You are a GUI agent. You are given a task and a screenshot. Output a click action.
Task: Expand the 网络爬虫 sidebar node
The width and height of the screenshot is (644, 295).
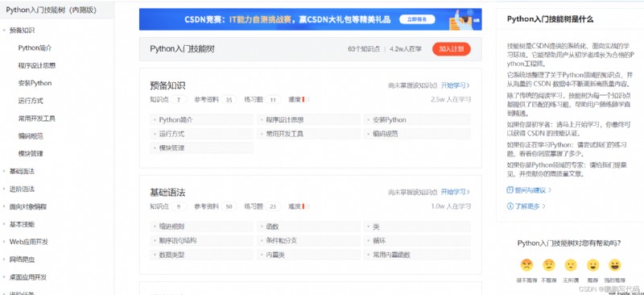coord(4,260)
